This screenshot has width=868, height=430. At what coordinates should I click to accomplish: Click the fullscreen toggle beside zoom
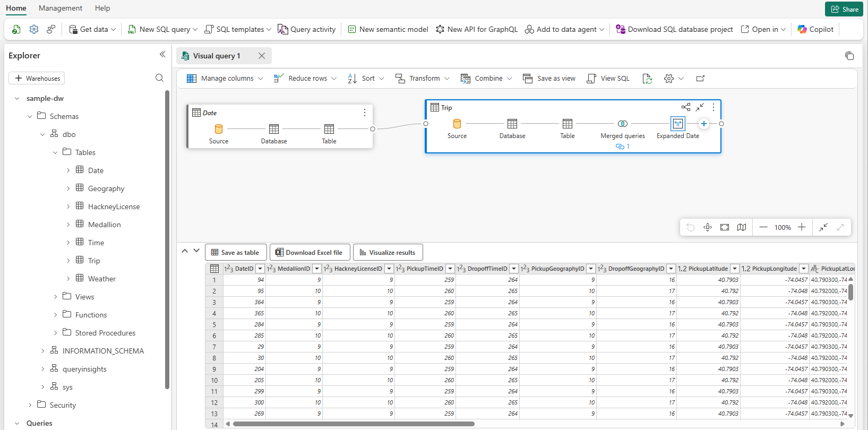pyautogui.click(x=840, y=227)
